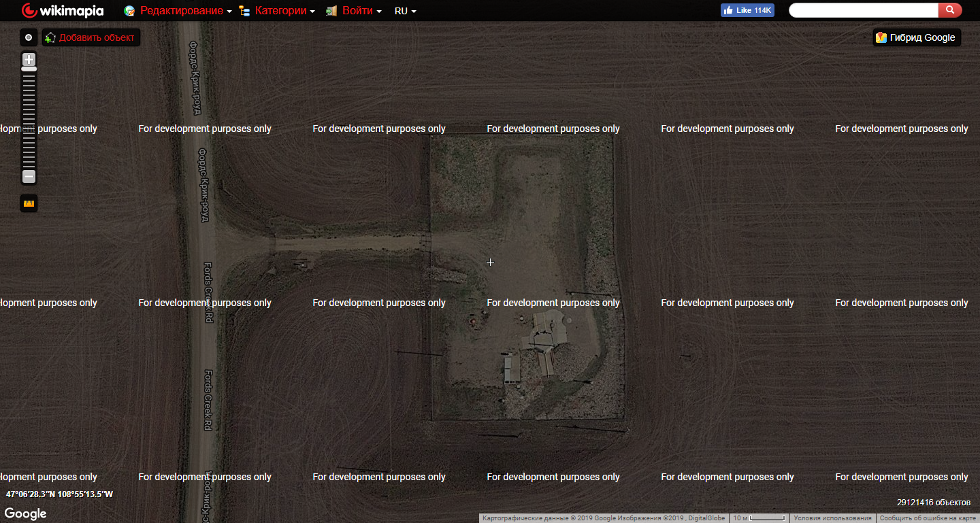Image resolution: width=980 pixels, height=523 pixels.
Task: Click the Добавить объект button
Action: coord(91,37)
